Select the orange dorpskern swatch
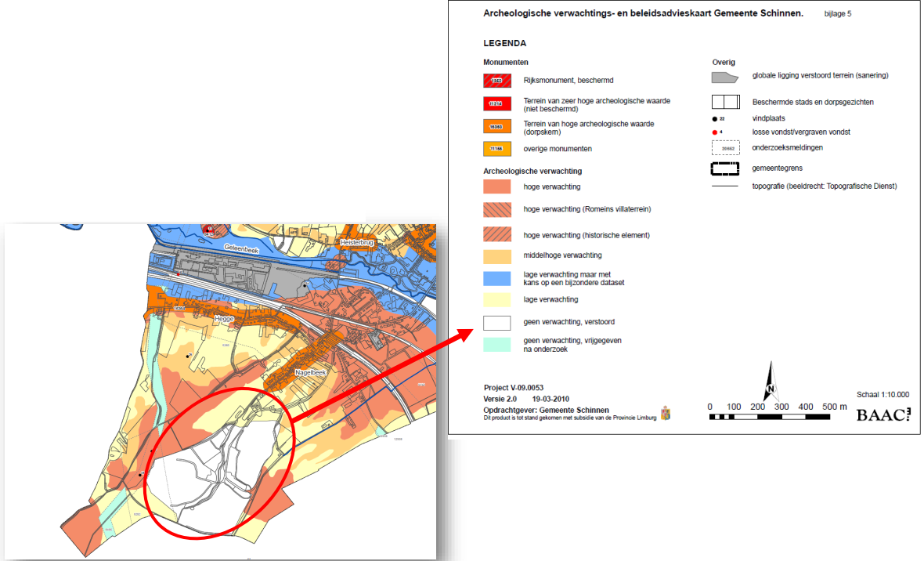The width and height of the screenshot is (924, 561). (x=497, y=127)
